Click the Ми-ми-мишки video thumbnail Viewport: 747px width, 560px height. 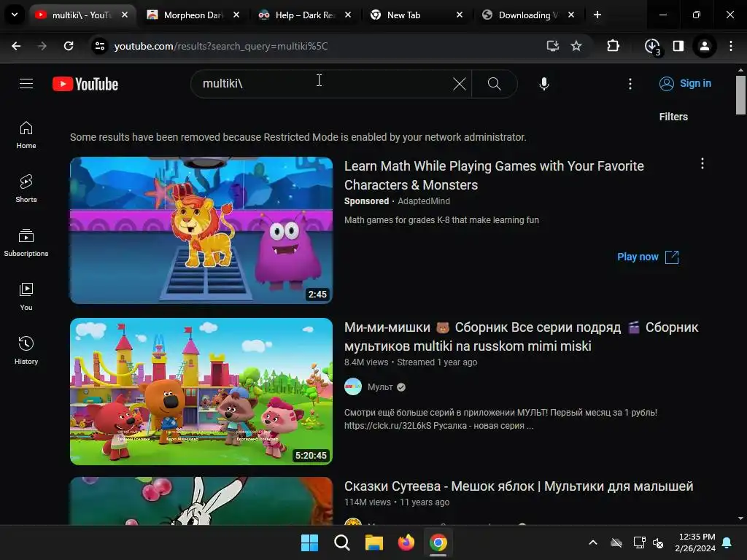click(x=201, y=392)
